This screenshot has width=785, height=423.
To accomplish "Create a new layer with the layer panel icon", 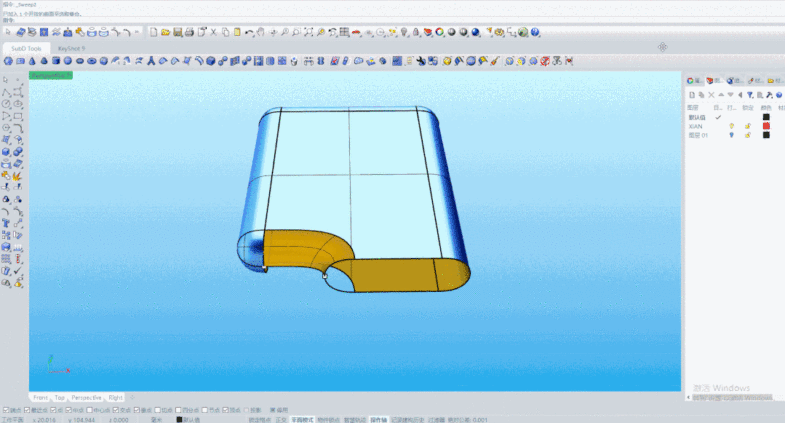I will [x=690, y=93].
